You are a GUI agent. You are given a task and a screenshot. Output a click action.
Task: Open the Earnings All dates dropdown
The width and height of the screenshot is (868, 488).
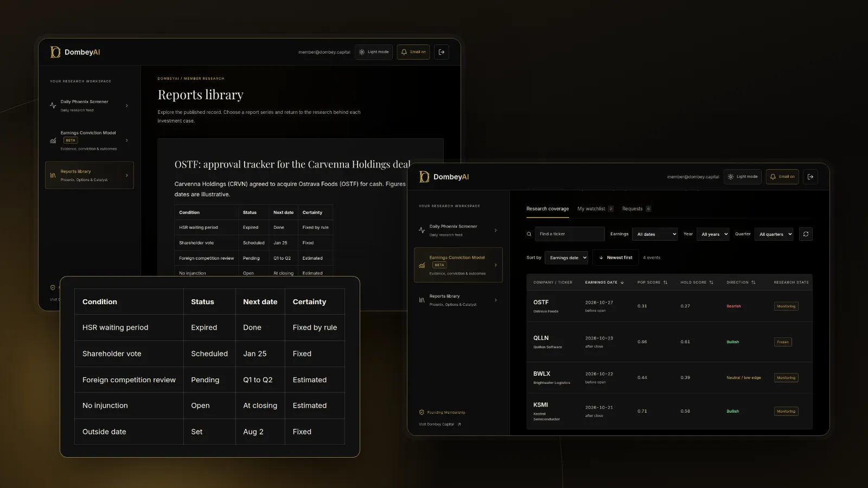[656, 234]
